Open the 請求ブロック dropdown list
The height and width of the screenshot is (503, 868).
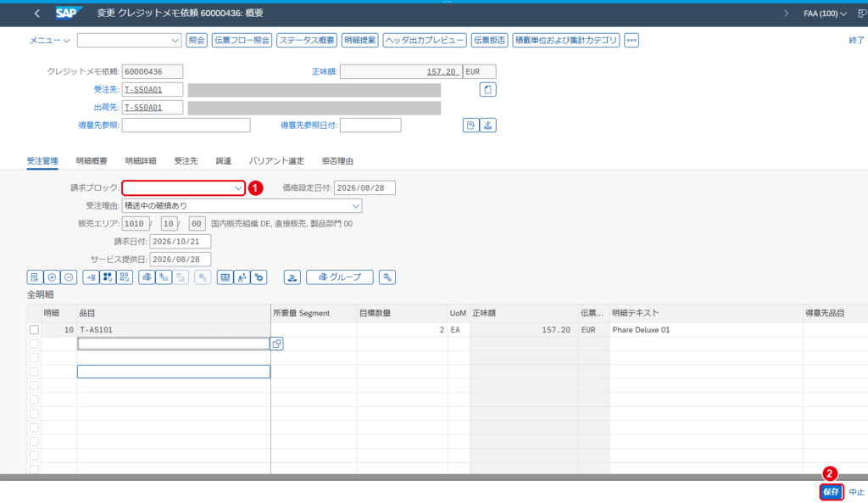click(x=238, y=188)
